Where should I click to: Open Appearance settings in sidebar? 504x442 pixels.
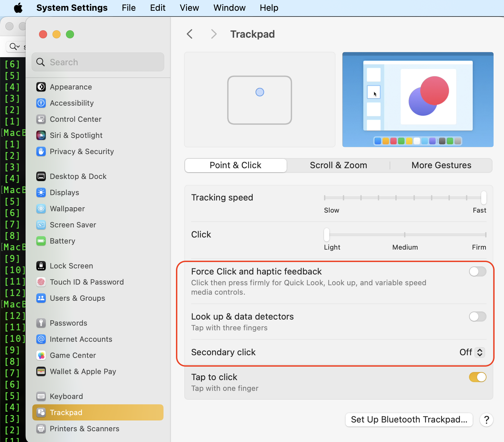click(71, 87)
